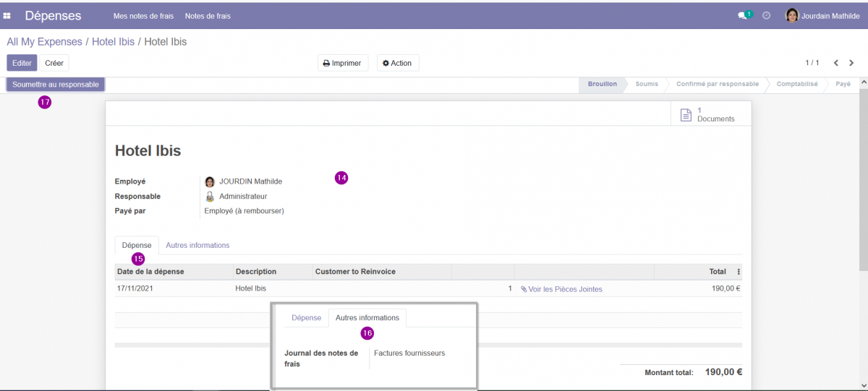The width and height of the screenshot is (868, 391).
Task: Click the Soumettre au responsable button
Action: [56, 85]
